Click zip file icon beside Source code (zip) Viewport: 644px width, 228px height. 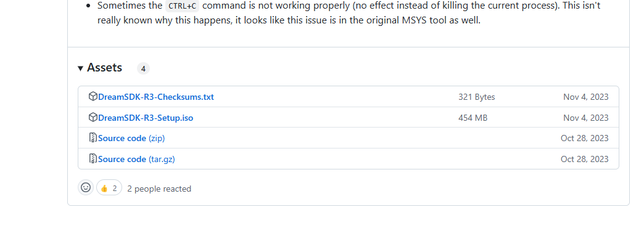tap(93, 137)
